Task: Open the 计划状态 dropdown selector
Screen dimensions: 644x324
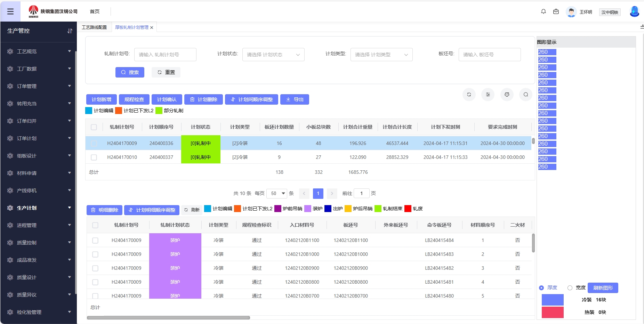Action: [x=273, y=54]
